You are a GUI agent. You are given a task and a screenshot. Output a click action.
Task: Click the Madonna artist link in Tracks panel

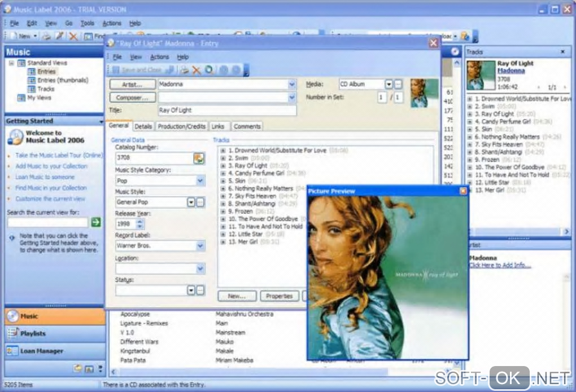[511, 71]
